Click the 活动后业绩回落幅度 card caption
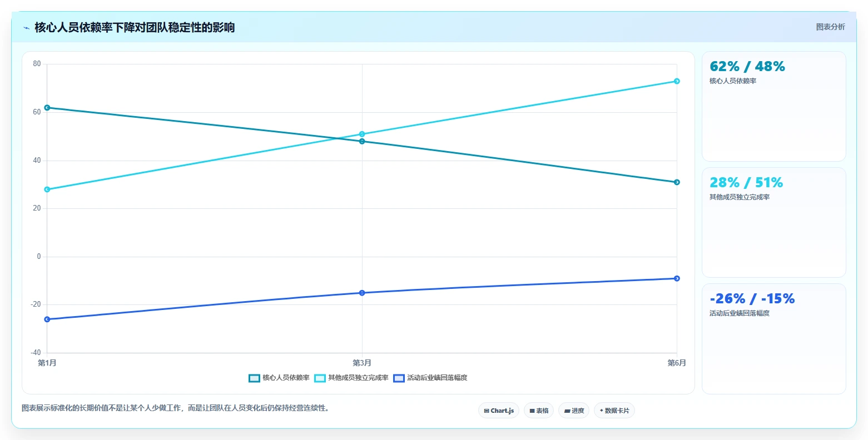Screen dimensions: 868x440 pyautogui.click(x=740, y=313)
